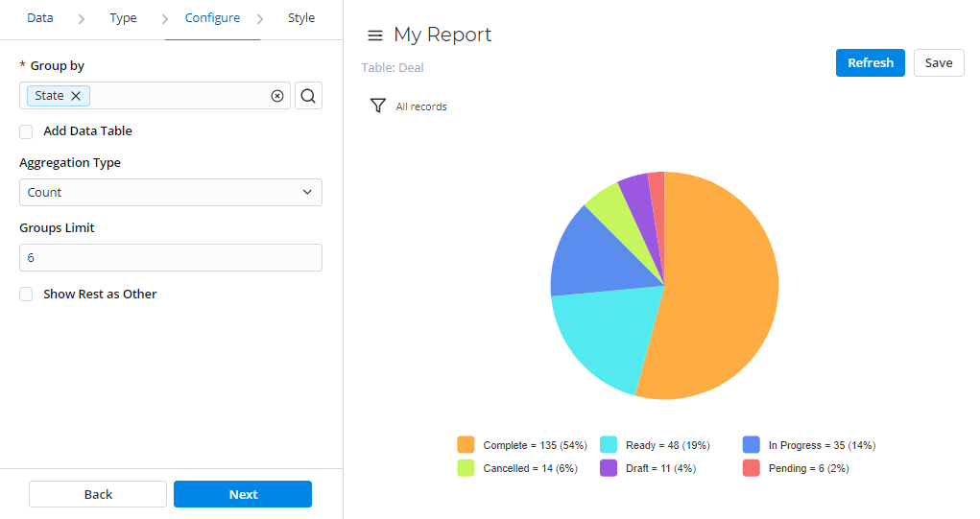Image resolution: width=980 pixels, height=519 pixels.
Task: Click the chevron arrow in Count dropdown
Action: (307, 193)
